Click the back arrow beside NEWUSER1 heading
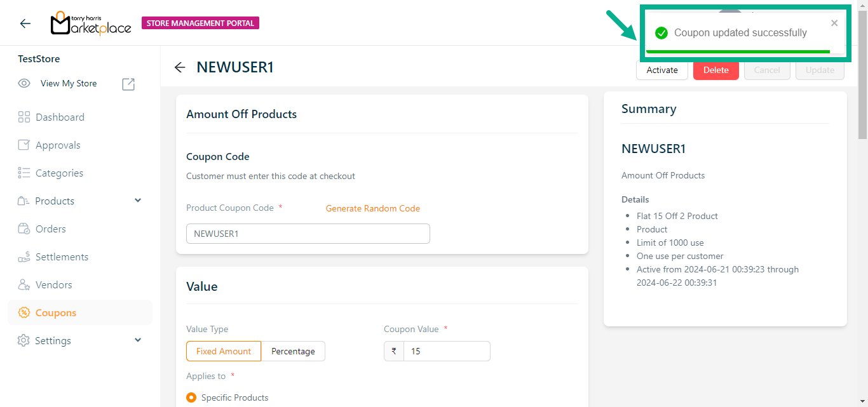 (x=180, y=67)
